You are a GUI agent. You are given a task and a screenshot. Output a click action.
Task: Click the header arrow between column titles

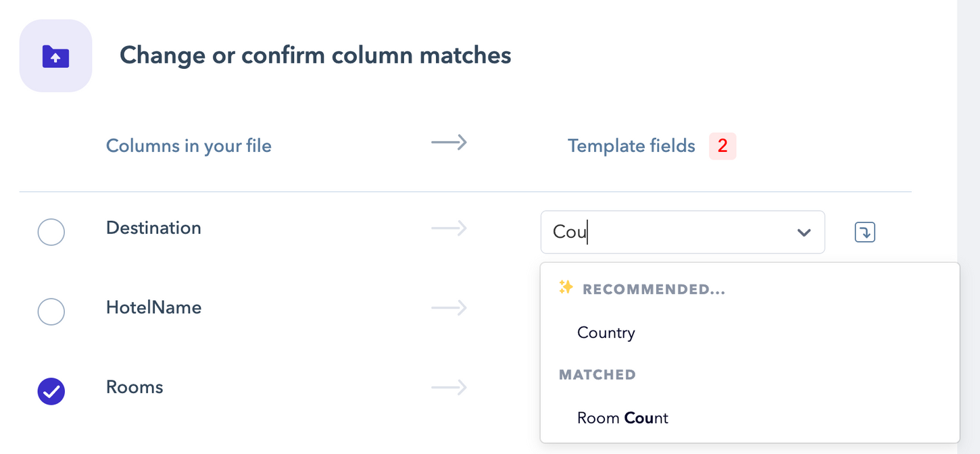[x=449, y=143]
